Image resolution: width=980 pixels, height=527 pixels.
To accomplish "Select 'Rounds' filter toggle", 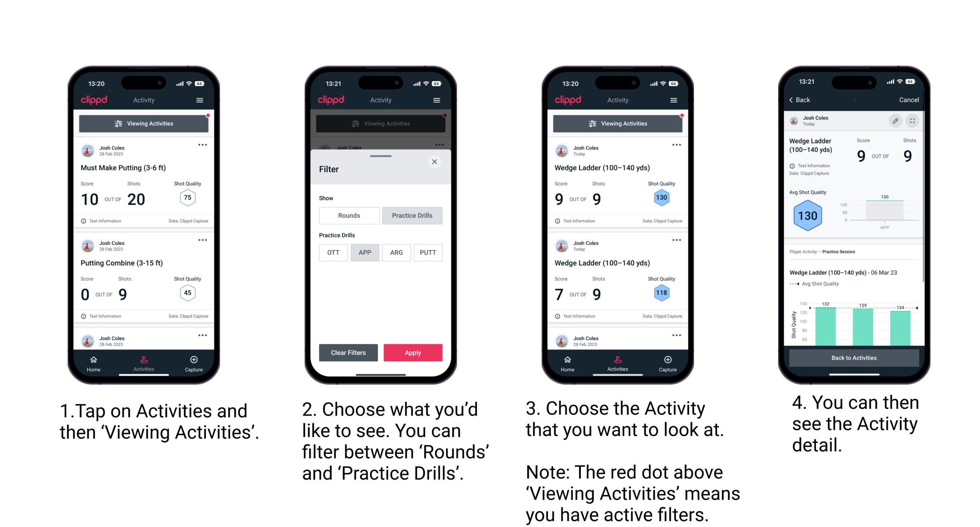I will (x=349, y=215).
